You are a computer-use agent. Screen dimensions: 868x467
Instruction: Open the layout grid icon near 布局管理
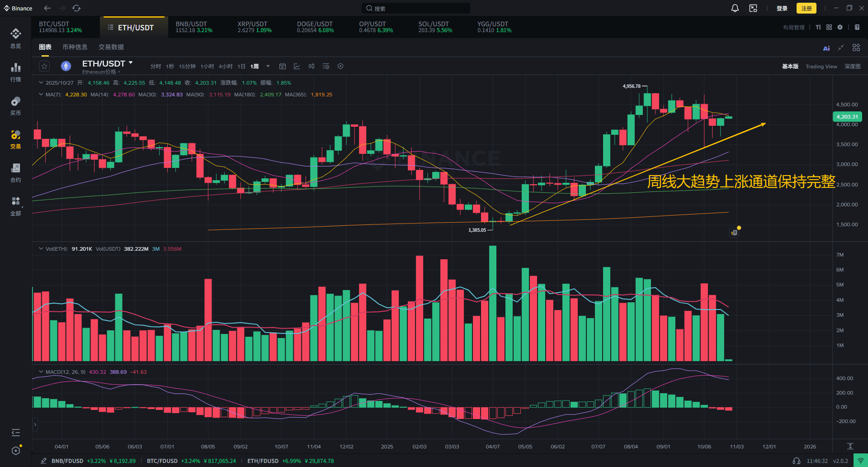coord(829,27)
